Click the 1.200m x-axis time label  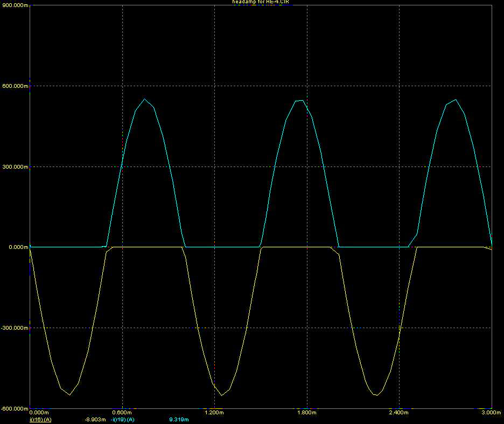(x=214, y=413)
